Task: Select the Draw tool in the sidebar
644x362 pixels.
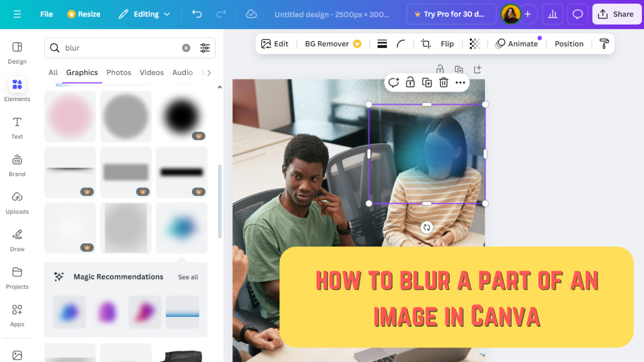Action: 17,239
